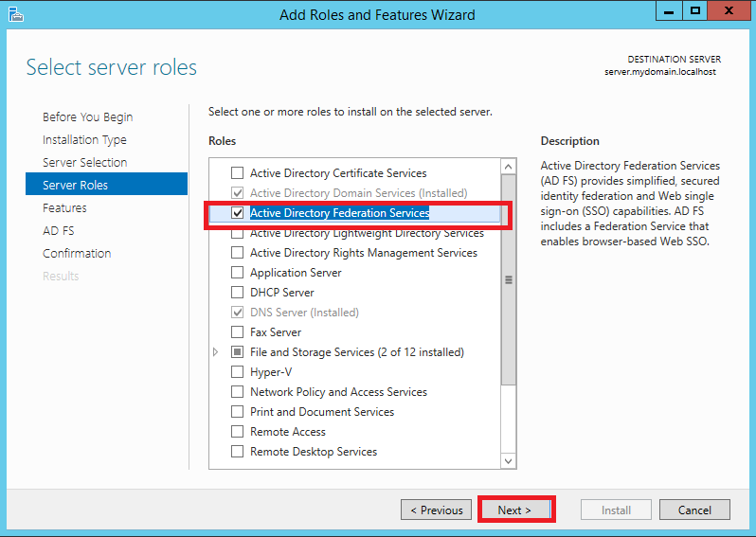This screenshot has width=756, height=537.
Task: Click the Next button
Action: (x=515, y=510)
